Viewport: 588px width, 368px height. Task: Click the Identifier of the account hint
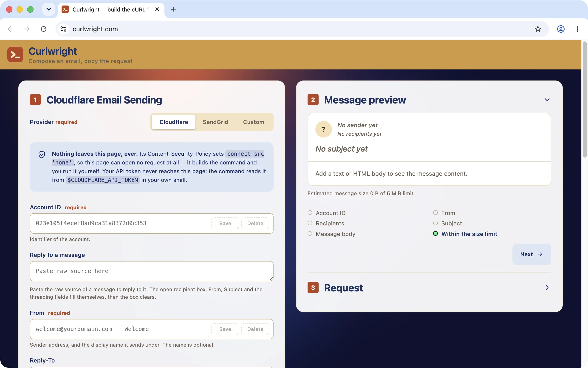[60, 239]
